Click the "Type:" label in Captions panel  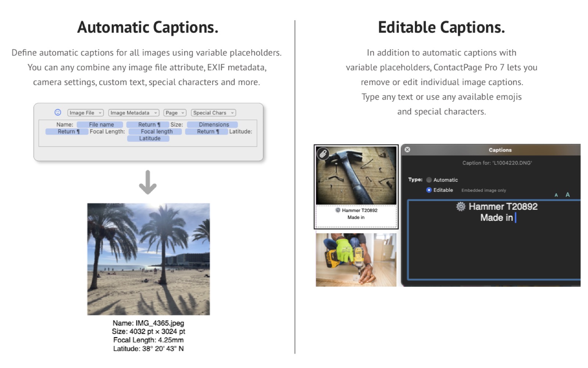click(x=415, y=180)
